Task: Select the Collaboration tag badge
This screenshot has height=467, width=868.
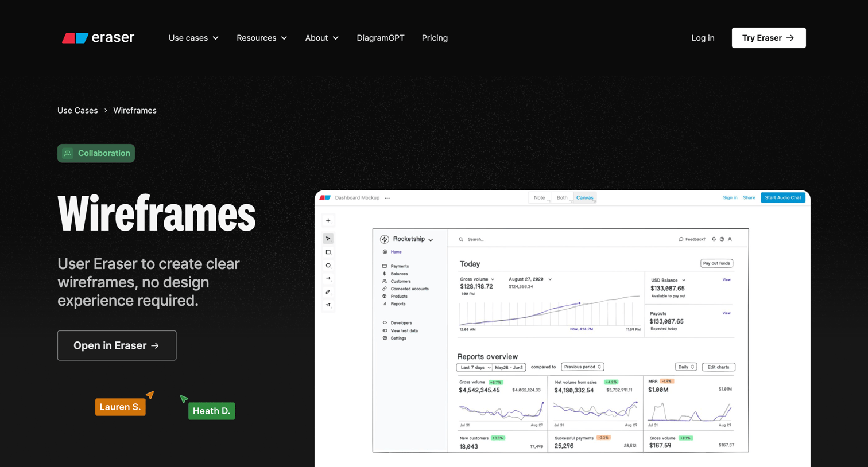Action: click(96, 153)
